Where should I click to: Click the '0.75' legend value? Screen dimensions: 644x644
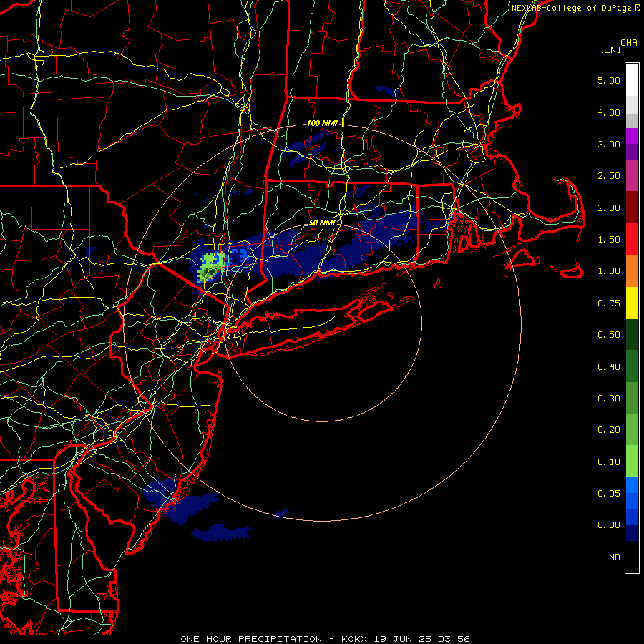pos(609,303)
